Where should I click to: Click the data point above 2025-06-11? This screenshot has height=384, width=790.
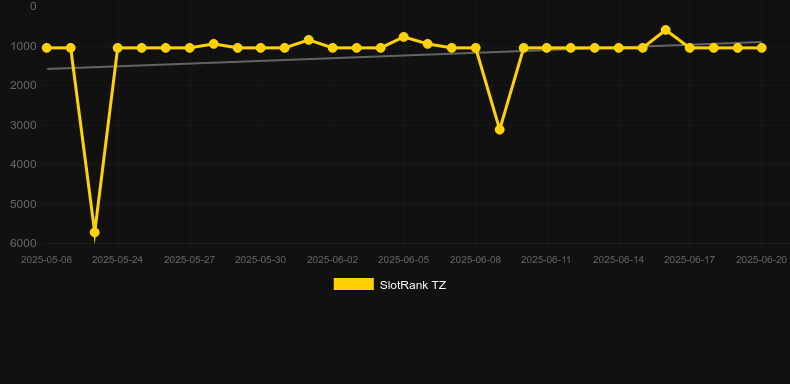coord(547,48)
